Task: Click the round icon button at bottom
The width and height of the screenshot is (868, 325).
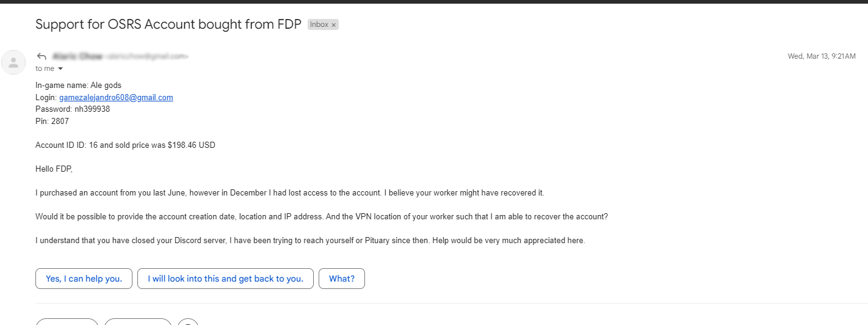Action: [188, 322]
